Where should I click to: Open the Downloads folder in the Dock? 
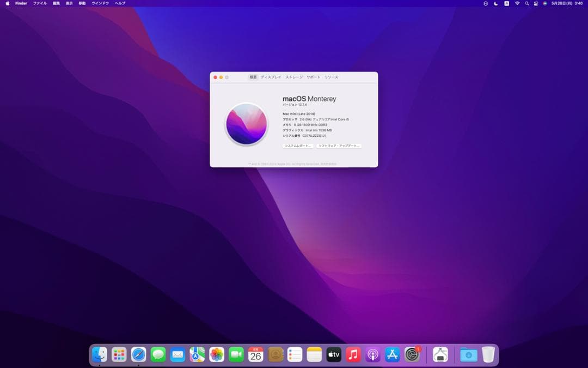click(x=468, y=354)
